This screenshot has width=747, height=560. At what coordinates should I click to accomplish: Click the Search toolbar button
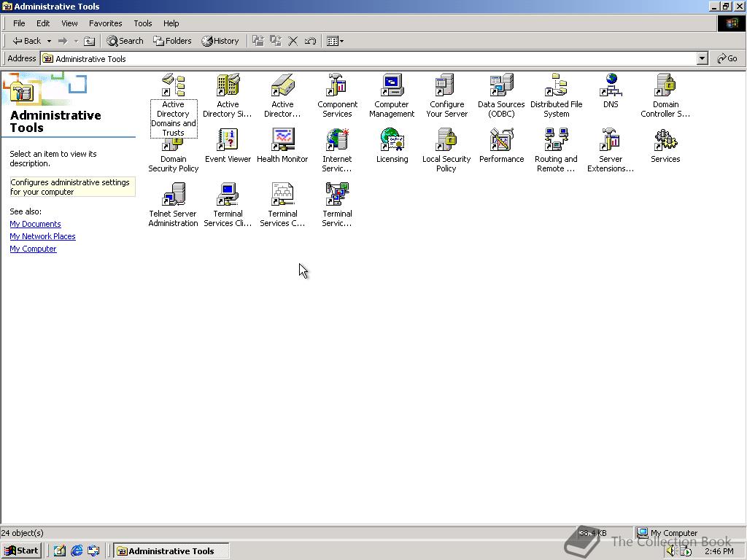125,41
